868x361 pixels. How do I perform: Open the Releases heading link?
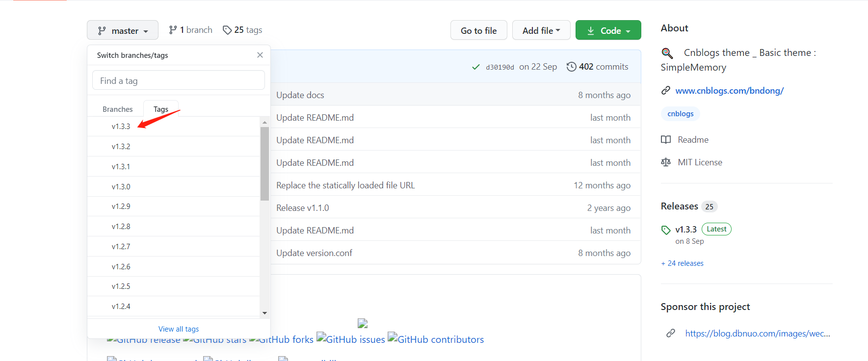pyautogui.click(x=680, y=206)
